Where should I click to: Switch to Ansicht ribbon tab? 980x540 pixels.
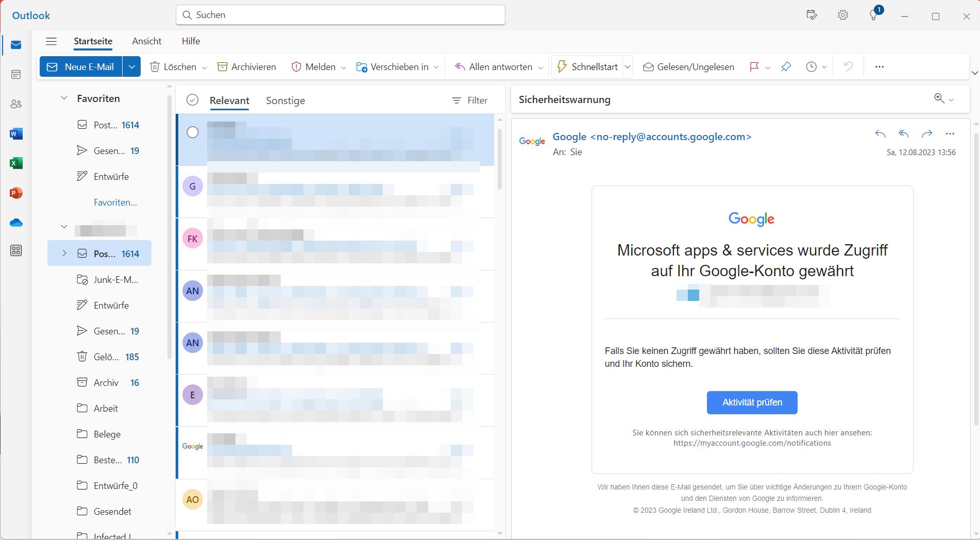coord(147,41)
